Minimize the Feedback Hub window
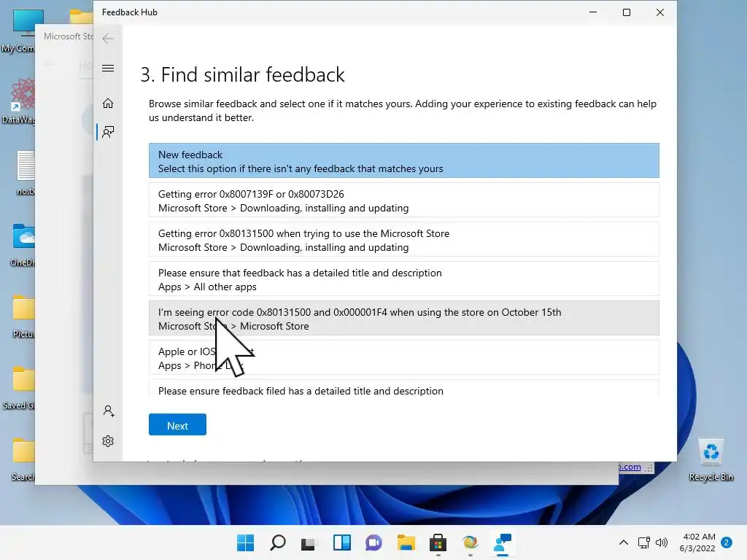This screenshot has width=747, height=560. click(x=593, y=12)
